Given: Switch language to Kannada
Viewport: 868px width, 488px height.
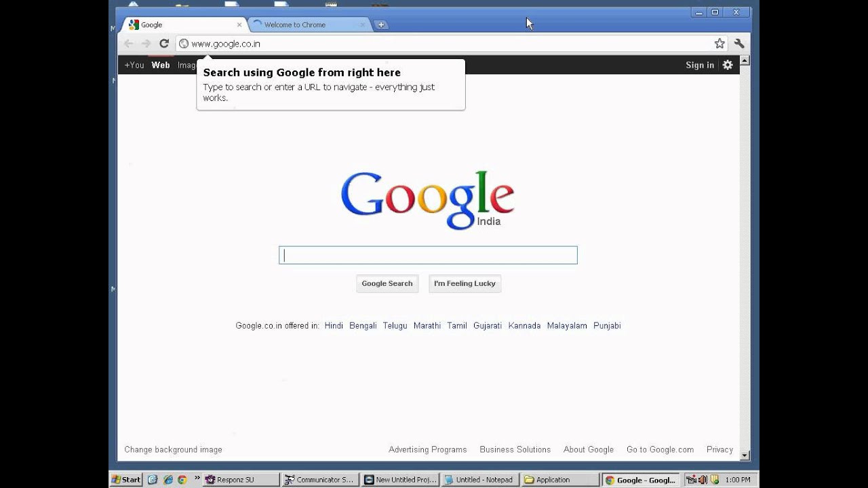Looking at the screenshot, I should tap(524, 326).
